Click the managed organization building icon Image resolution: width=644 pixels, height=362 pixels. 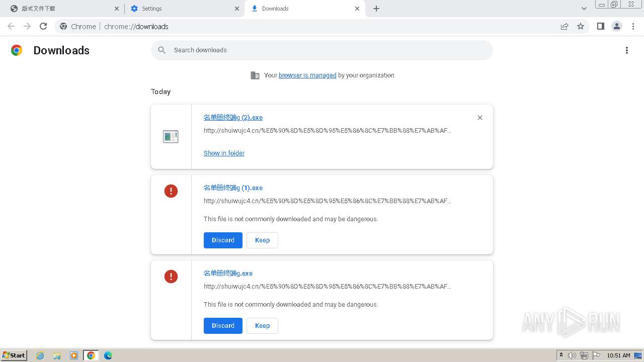pyautogui.click(x=255, y=75)
